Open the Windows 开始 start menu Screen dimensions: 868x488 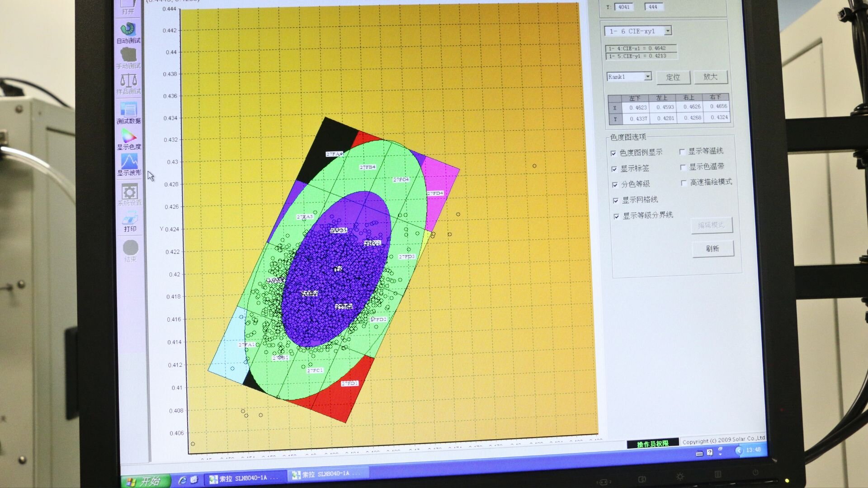pos(145,481)
